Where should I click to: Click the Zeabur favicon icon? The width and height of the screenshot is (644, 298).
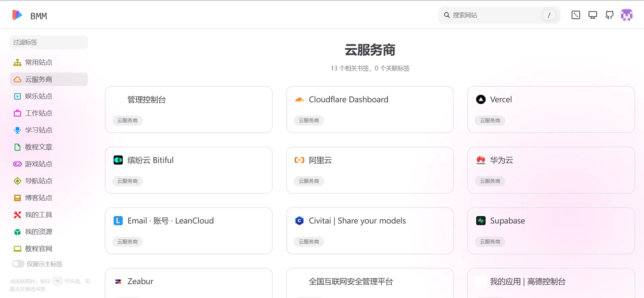[118, 281]
